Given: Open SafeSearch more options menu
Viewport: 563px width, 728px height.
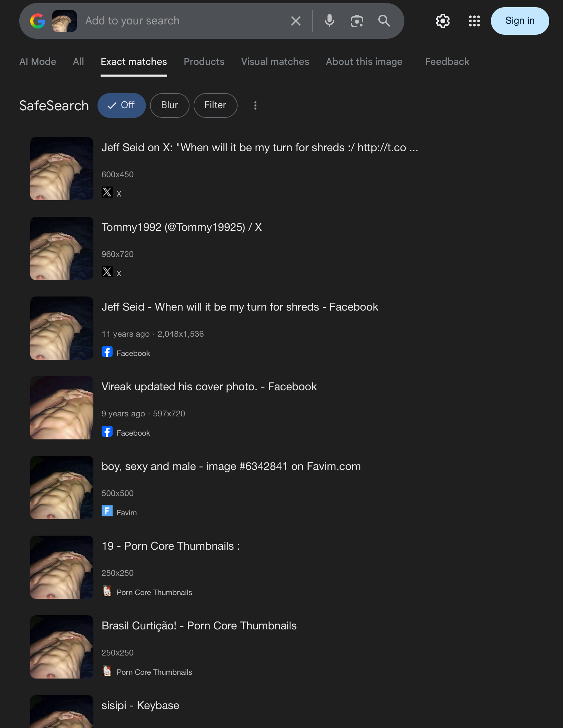Looking at the screenshot, I should coord(255,105).
